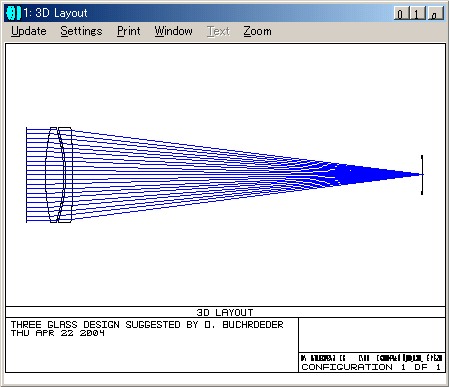Click the 3D Layout window icon in title bar
This screenshot has height=387, width=449.
click(x=13, y=13)
